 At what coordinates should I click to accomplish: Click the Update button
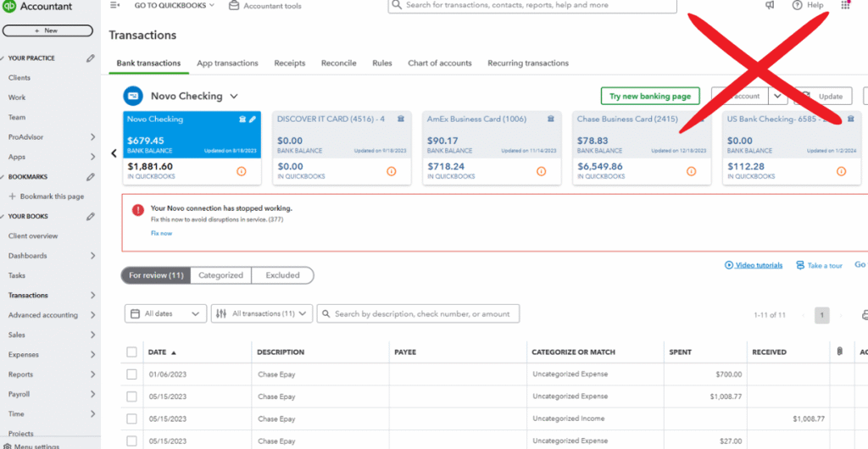click(822, 97)
